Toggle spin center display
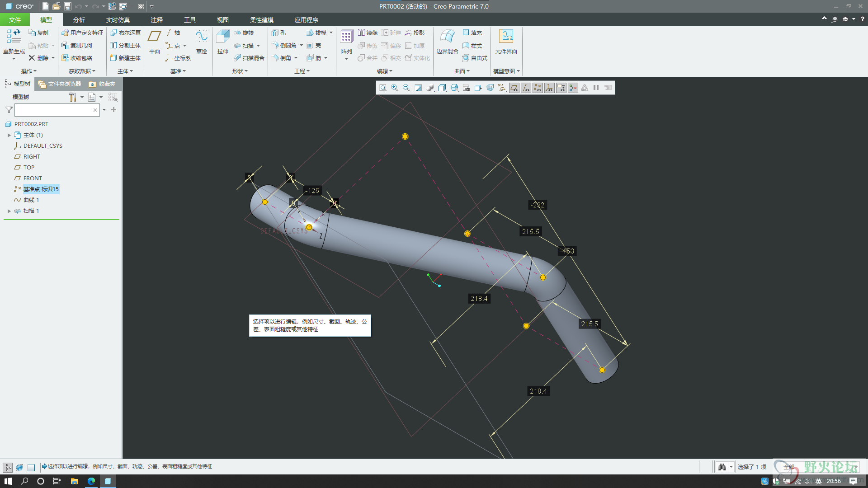The height and width of the screenshot is (488, 868). 573,88
